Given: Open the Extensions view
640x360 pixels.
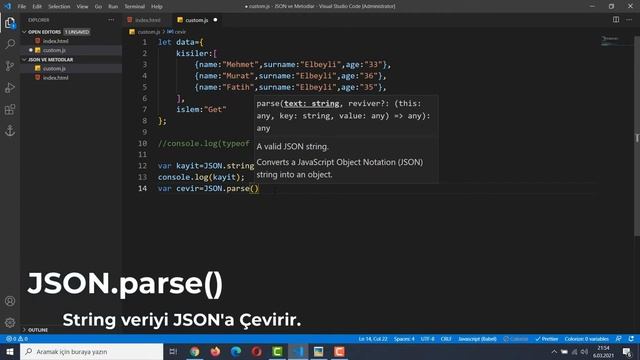Looking at the screenshot, I should coord(10,109).
